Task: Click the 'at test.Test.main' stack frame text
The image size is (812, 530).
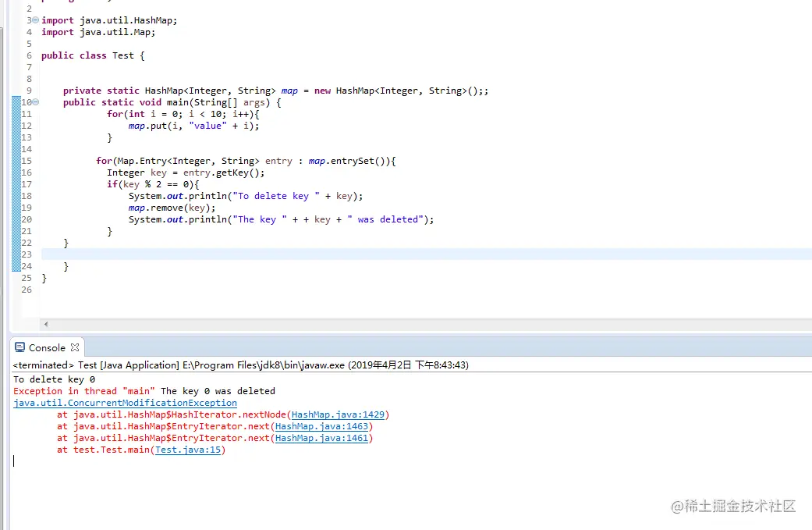Action: click(104, 450)
